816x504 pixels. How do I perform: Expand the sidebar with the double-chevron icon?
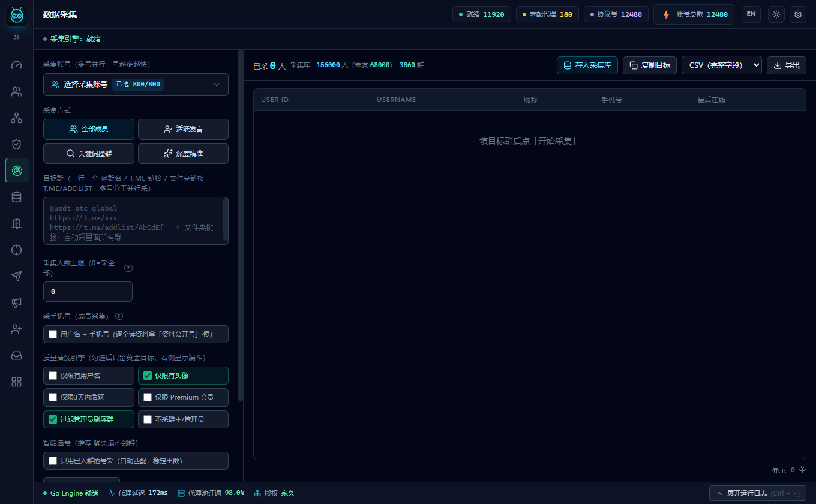click(17, 37)
